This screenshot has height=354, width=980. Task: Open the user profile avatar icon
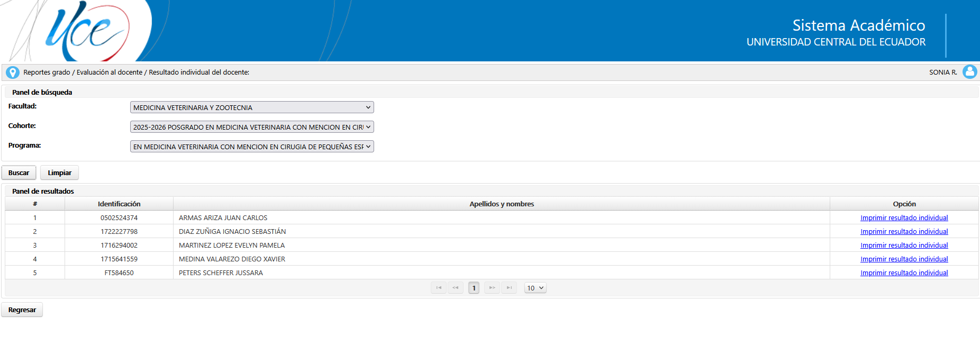coord(969,72)
